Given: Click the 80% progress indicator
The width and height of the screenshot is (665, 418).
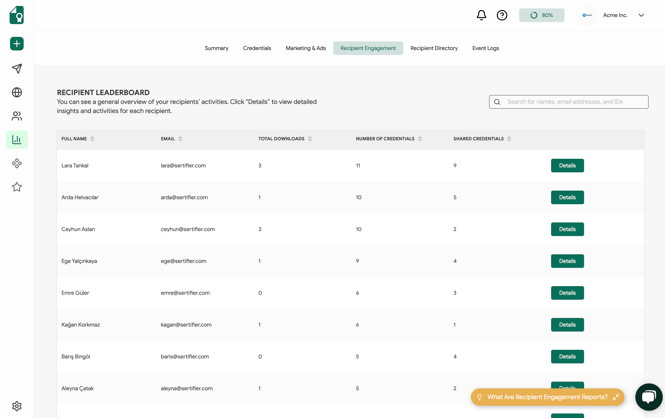Looking at the screenshot, I should tap(542, 15).
